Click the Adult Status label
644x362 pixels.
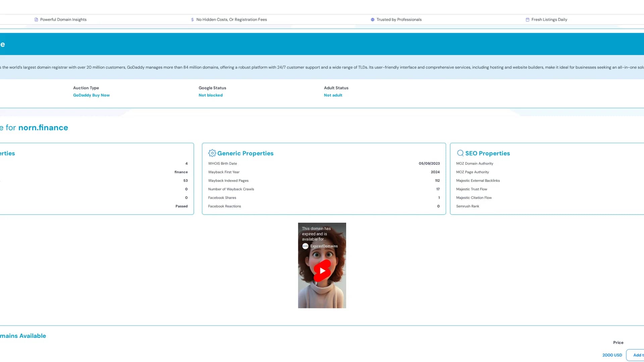click(x=336, y=88)
